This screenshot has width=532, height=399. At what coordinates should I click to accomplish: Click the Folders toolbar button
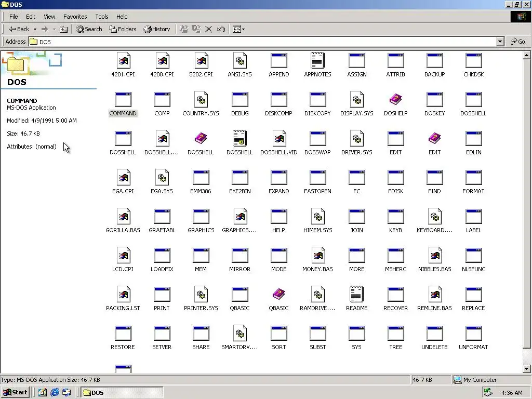pos(123,29)
